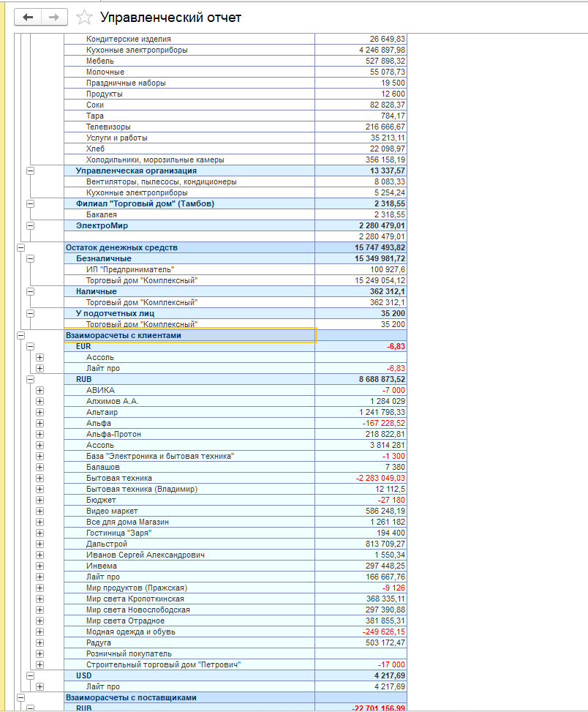This screenshot has height=712, width=588.
Task: Select the ИП "Предприниматель" row label
Action: [x=130, y=270]
